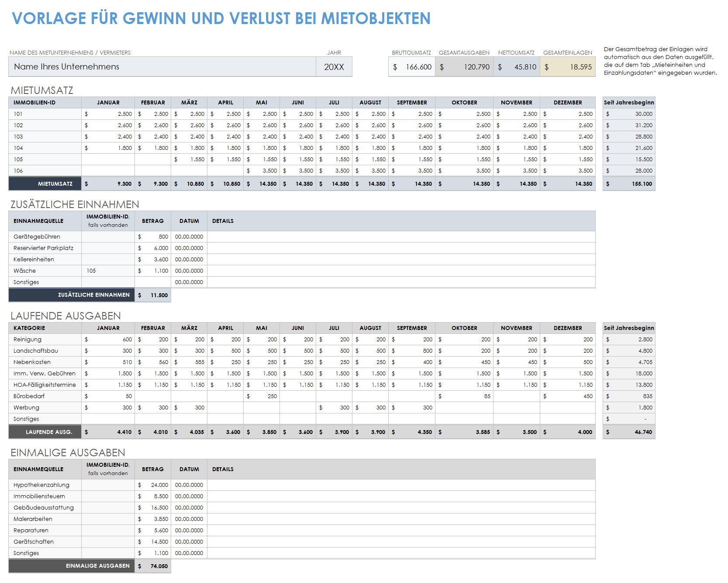Select the Gesamtausgaben value 120.790
Viewport: 728px width, 583px height.
[x=464, y=67]
